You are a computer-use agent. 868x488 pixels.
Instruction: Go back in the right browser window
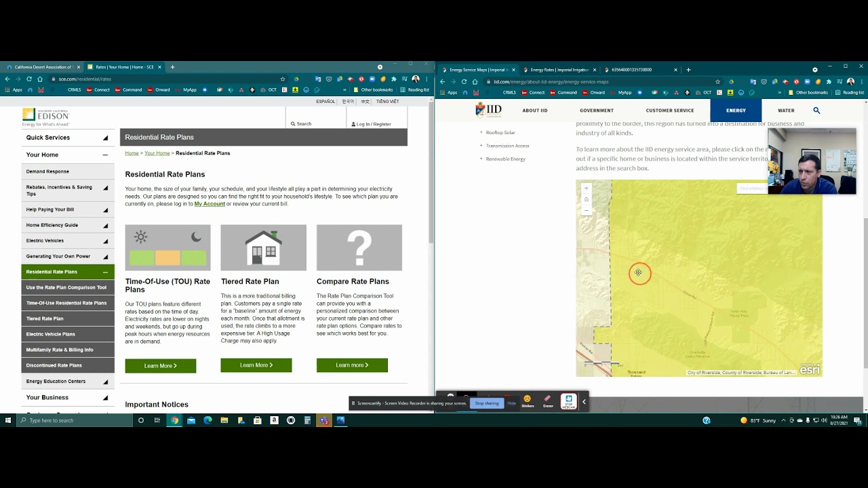pos(442,81)
